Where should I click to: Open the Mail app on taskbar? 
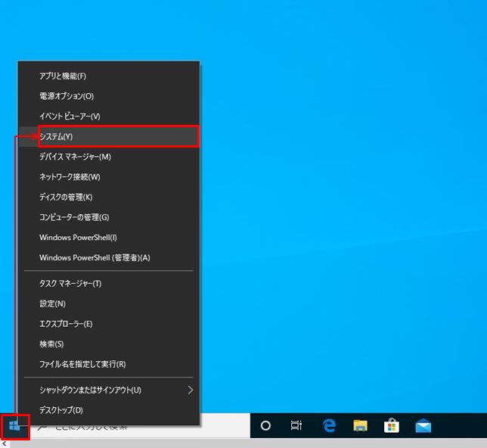(423, 425)
